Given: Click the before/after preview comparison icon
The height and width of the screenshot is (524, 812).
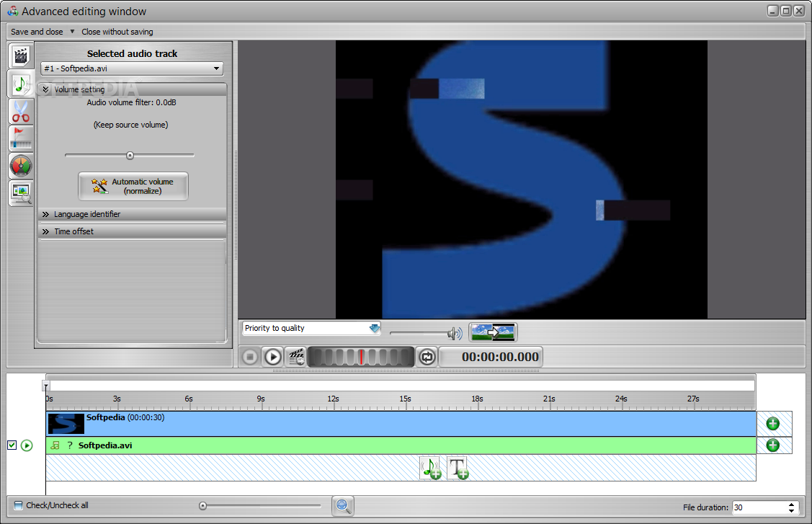Looking at the screenshot, I should coord(493,332).
